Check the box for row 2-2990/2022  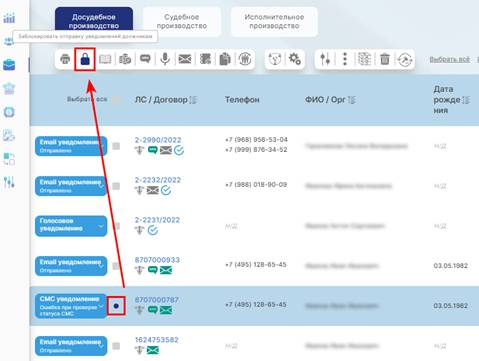pos(116,146)
